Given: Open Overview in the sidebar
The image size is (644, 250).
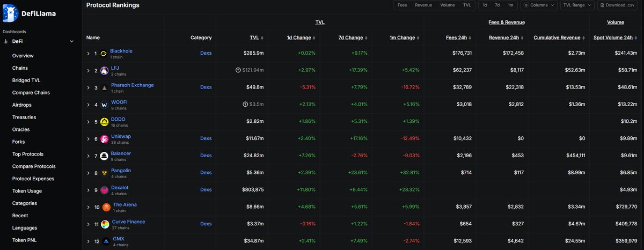Looking at the screenshot, I should click(x=23, y=56).
